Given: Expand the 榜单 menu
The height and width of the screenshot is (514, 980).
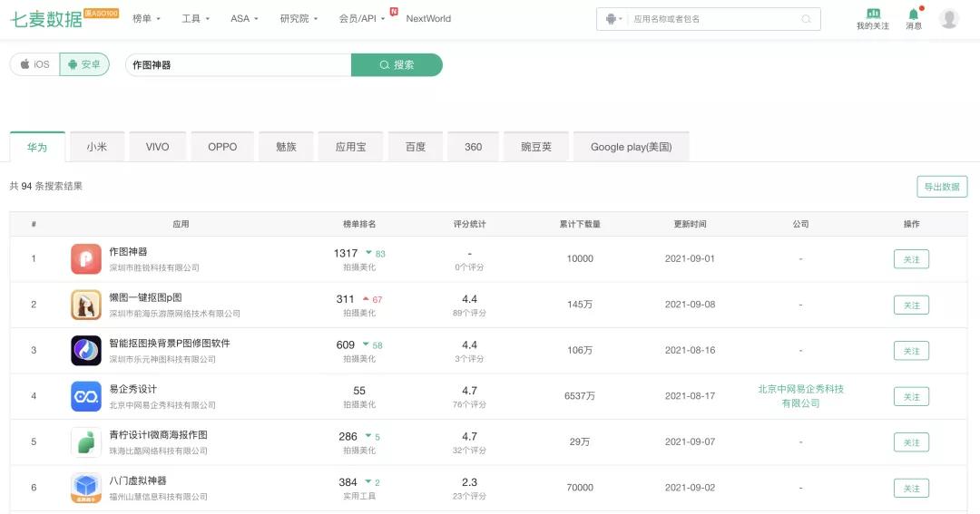Looking at the screenshot, I should 146,19.
